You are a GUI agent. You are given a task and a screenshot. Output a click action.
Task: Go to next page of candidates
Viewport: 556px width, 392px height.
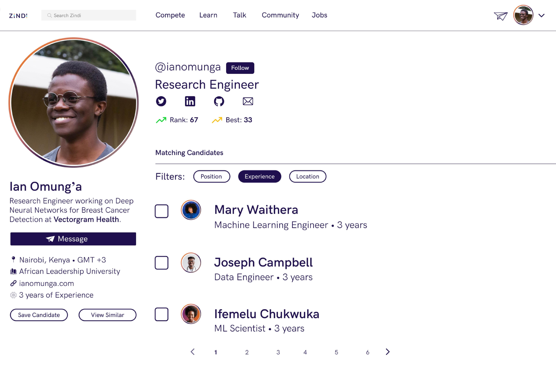[387, 352]
